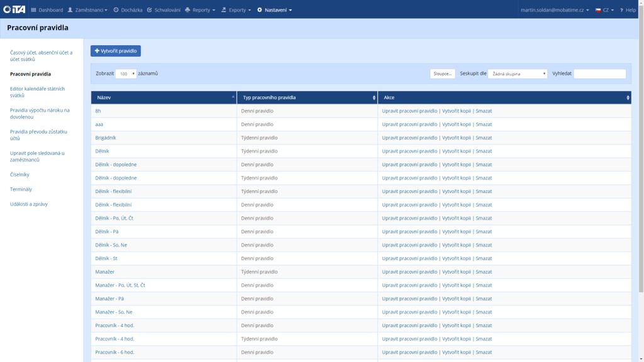Expand the Exporty menu
644x362 pixels.
[x=236, y=10]
